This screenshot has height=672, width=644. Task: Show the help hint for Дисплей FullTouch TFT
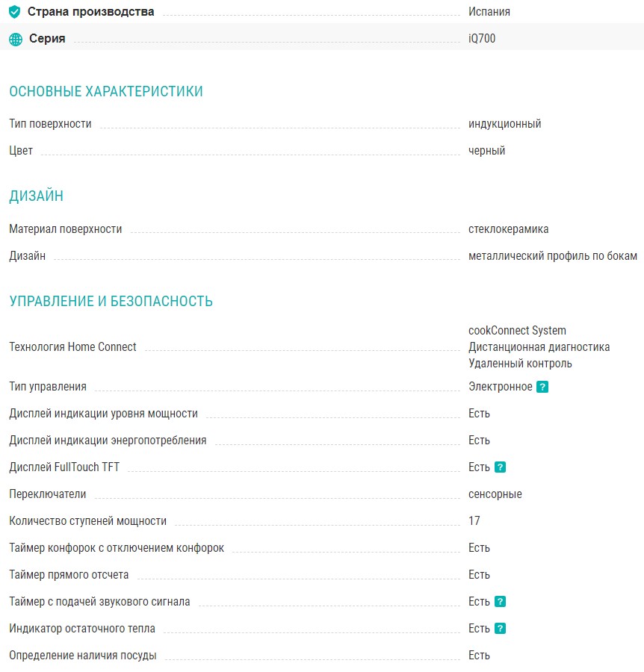(x=500, y=467)
